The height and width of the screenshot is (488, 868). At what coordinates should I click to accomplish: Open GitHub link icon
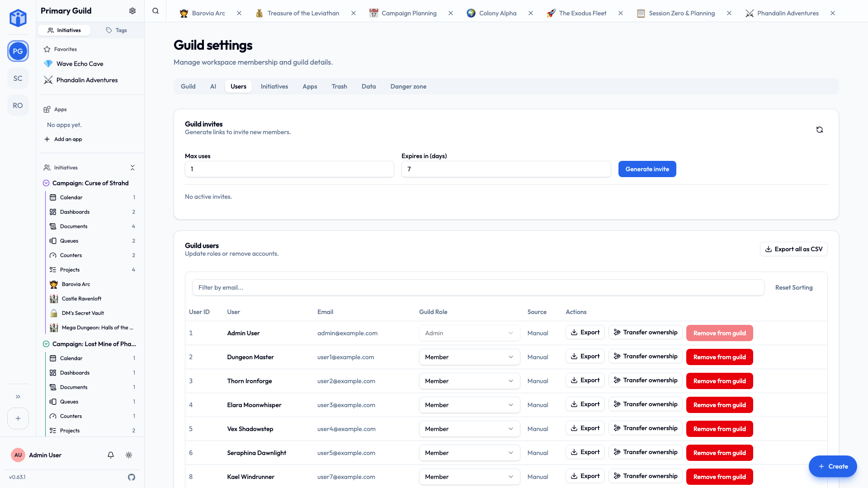[x=132, y=477]
